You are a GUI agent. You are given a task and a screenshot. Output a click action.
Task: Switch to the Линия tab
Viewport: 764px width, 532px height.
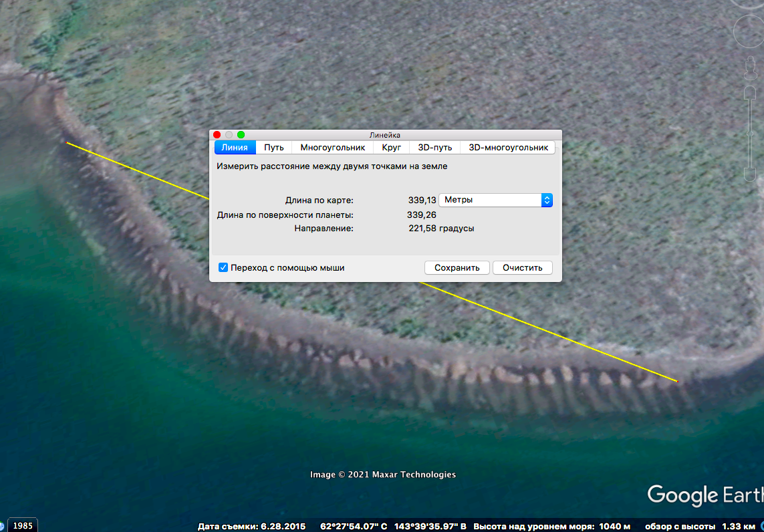(235, 148)
